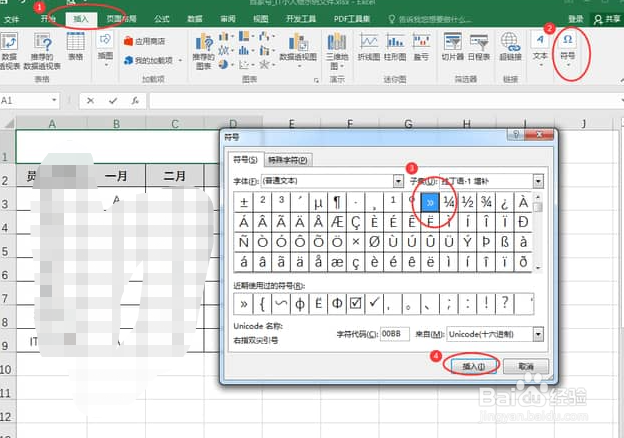Screen dimensions: 624x438
Task: Pick the recently used { brace symbol
Action: (262, 304)
